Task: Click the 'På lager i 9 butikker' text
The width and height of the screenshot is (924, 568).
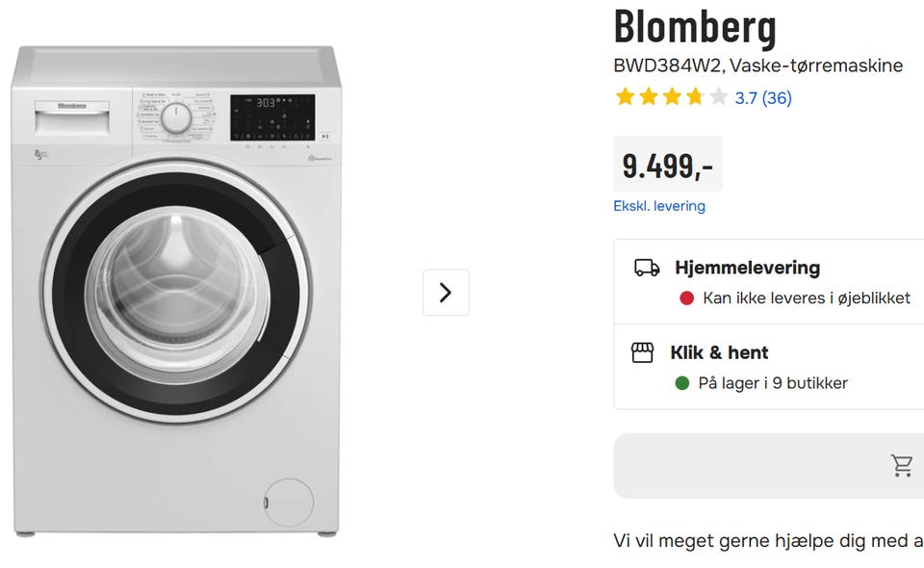Action: (773, 383)
